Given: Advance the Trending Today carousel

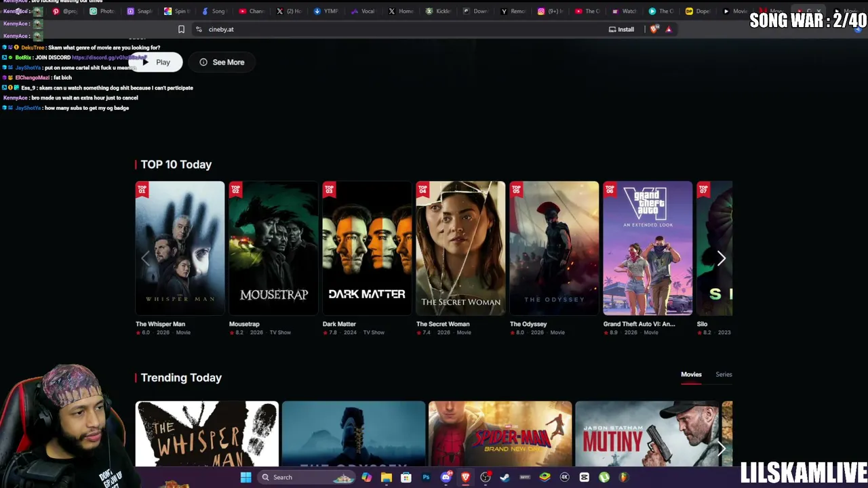Looking at the screenshot, I should (x=722, y=448).
